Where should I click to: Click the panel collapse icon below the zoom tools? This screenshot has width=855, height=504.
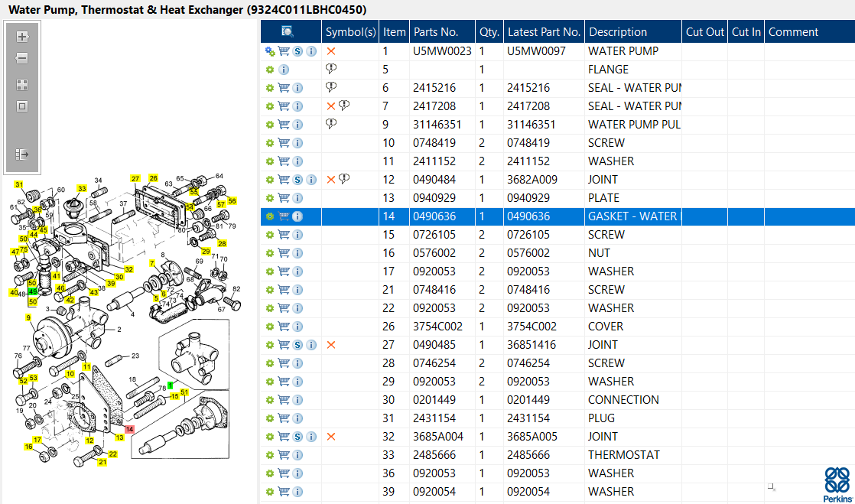tap(22, 154)
